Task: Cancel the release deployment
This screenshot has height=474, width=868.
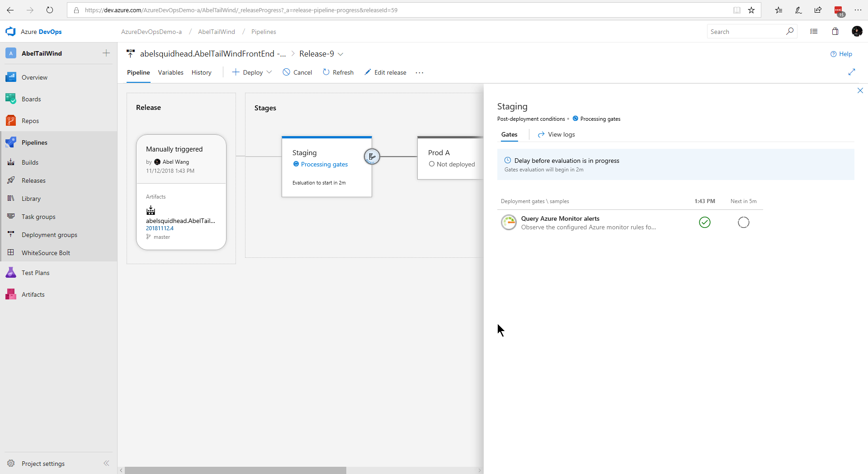Action: point(297,72)
